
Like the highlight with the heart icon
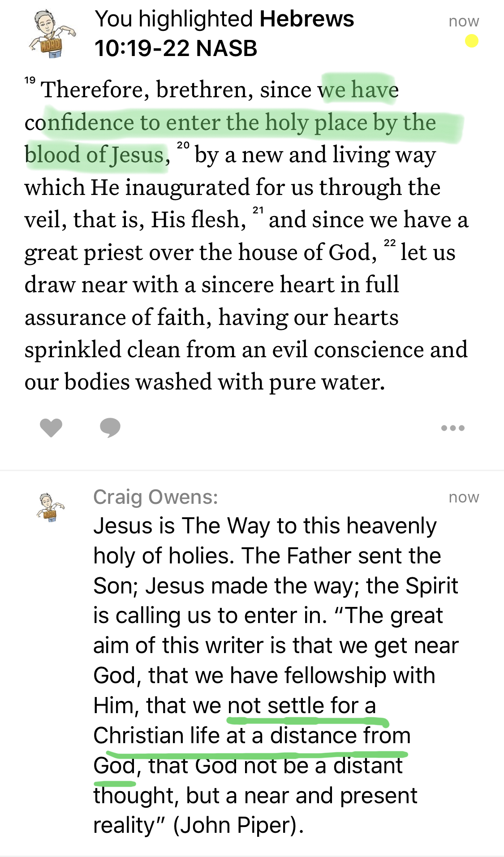click(x=51, y=427)
